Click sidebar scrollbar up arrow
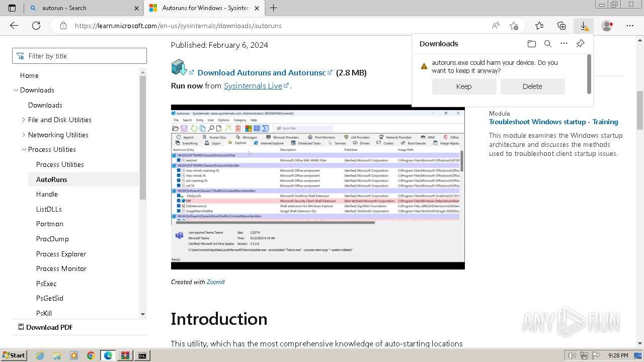The width and height of the screenshot is (644, 362). 143,71
